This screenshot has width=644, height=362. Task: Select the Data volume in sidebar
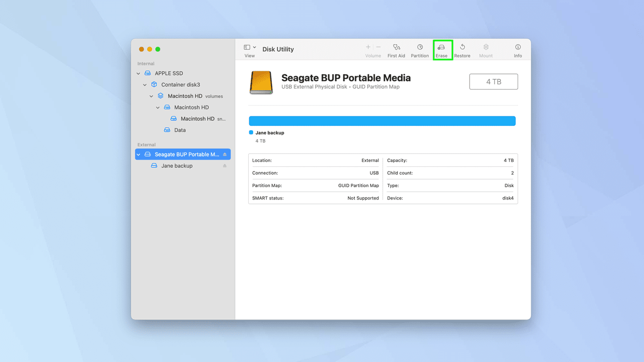click(180, 130)
